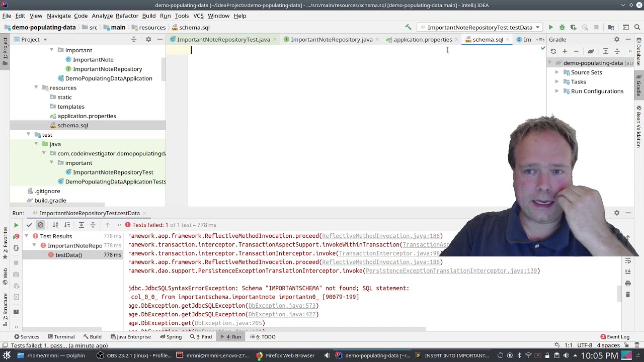Viewport: 644px width, 362px height.
Task: Build the project with the hammer icon
Action: [x=408, y=27]
